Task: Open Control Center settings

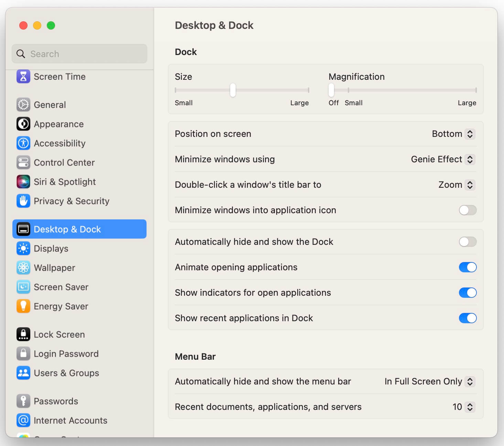Action: pyautogui.click(x=23, y=162)
